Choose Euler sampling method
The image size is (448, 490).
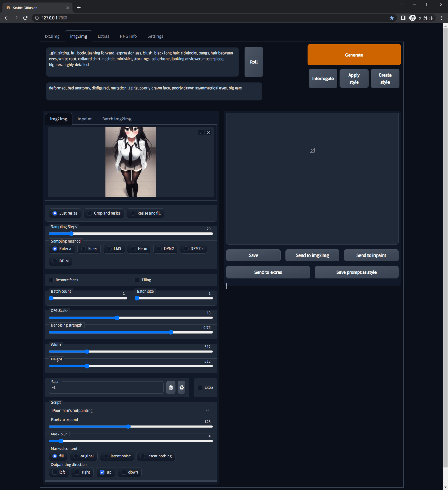coord(89,249)
